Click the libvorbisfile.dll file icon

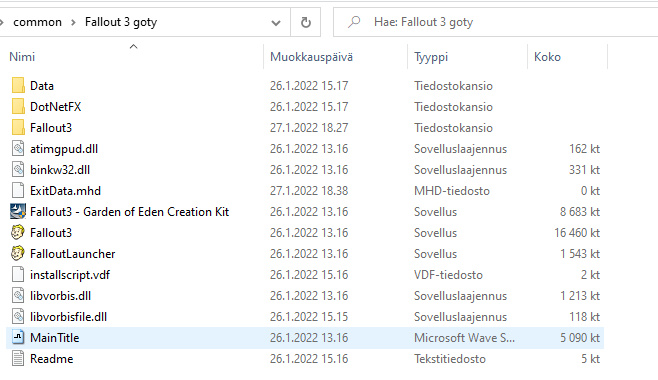pyautogui.click(x=18, y=316)
